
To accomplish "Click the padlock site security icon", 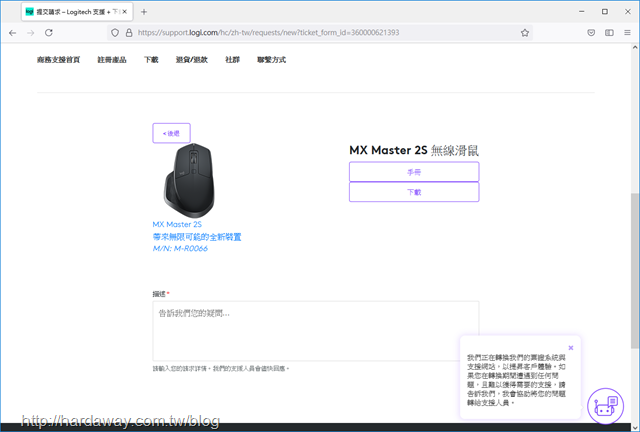I will [129, 33].
